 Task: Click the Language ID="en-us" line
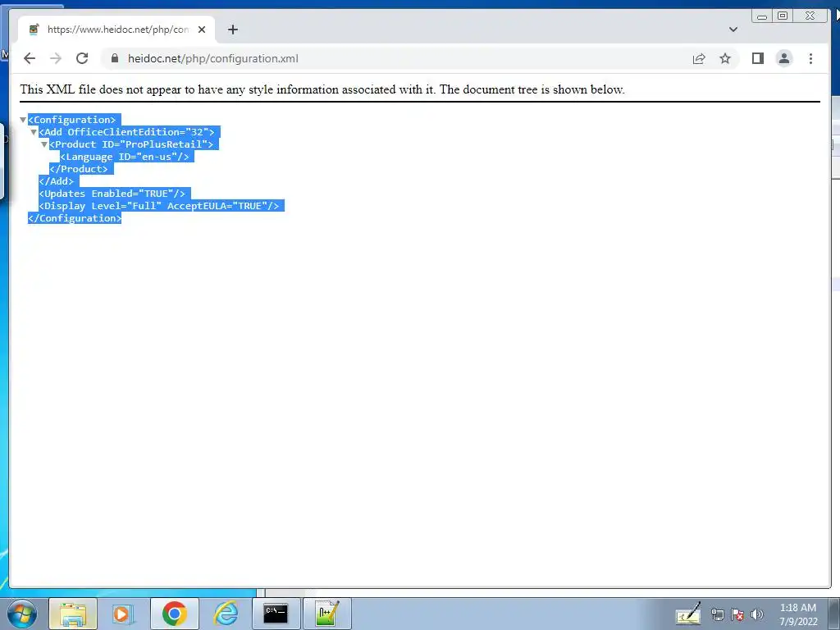coord(125,157)
